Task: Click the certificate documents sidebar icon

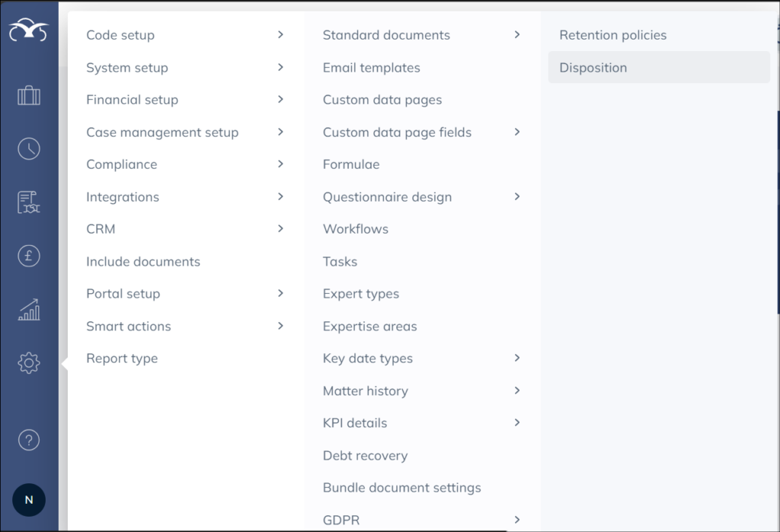Action: (29, 202)
